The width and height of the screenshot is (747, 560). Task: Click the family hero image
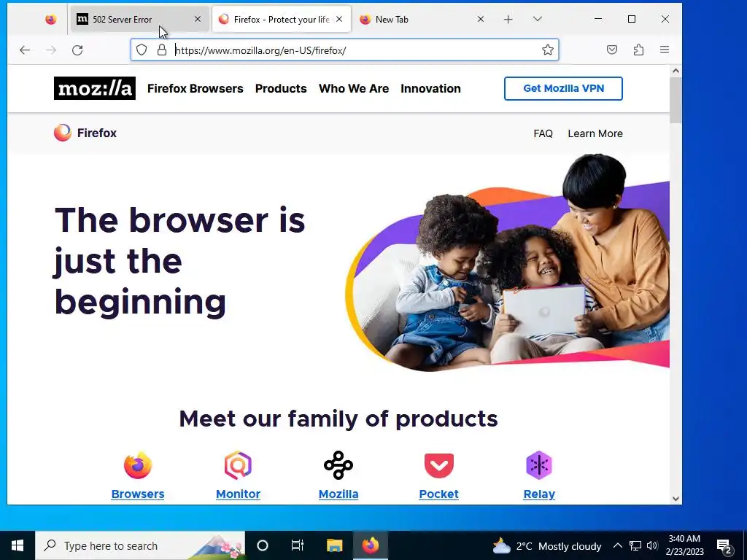(x=508, y=262)
